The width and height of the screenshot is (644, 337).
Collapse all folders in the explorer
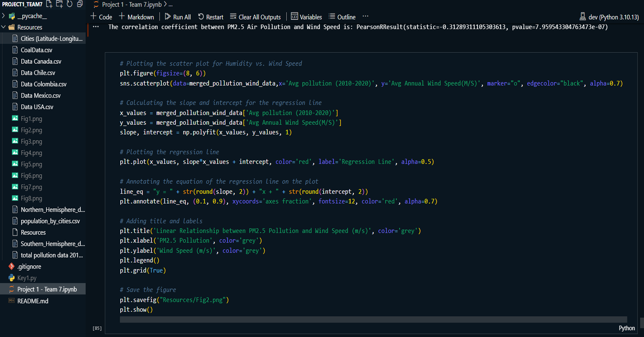tap(80, 4)
